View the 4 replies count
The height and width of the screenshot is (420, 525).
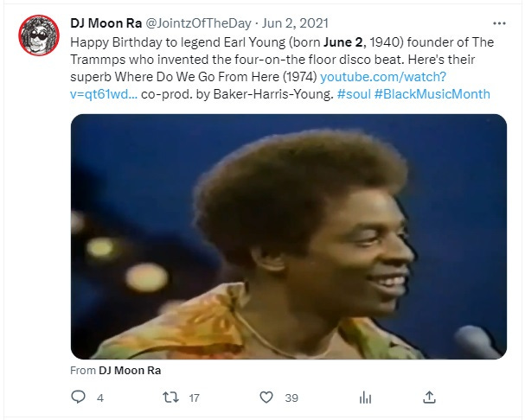(100, 398)
